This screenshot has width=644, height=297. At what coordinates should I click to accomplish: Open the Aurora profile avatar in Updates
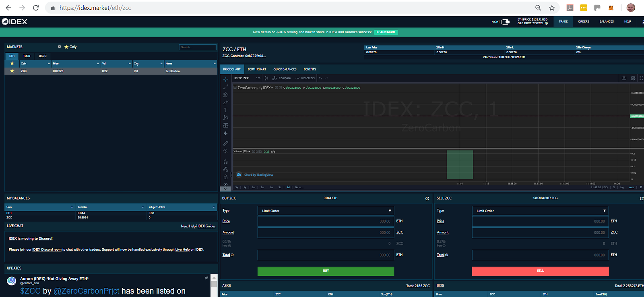tap(12, 281)
